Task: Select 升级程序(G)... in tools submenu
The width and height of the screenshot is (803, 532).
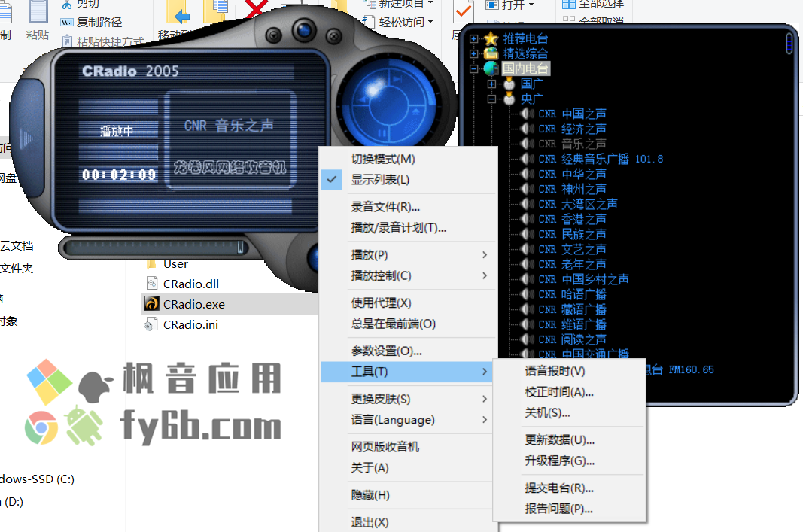Action: point(570,461)
